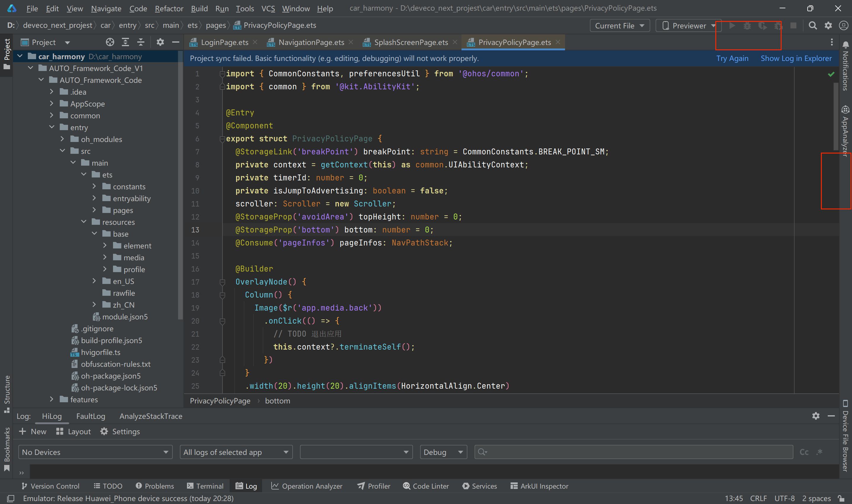
Task: Toggle the read-only lock icon in the status bar
Action: pos(841,498)
